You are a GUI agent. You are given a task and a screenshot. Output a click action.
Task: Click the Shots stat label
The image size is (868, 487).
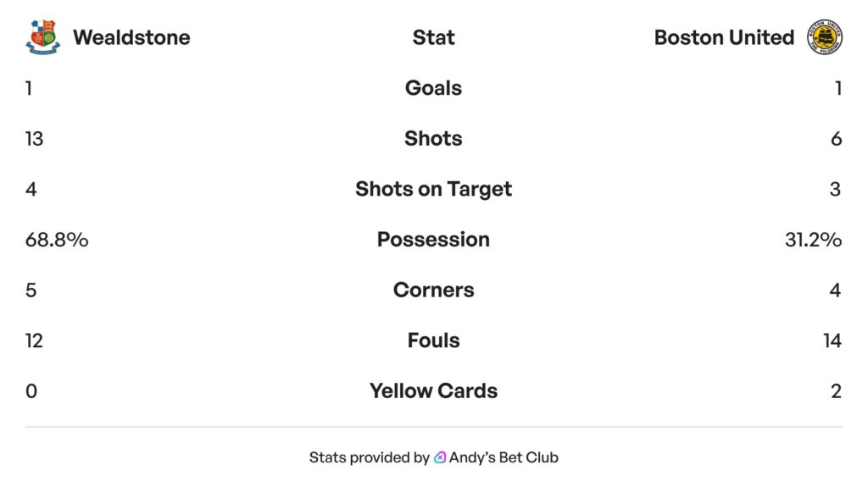pos(433,138)
